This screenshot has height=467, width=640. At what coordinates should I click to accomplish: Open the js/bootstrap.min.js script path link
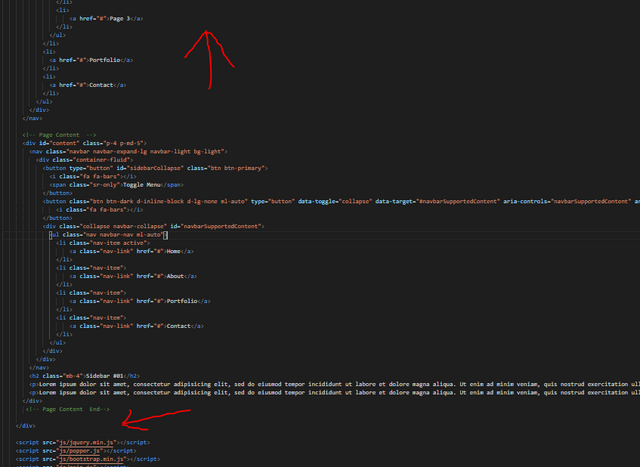(91, 459)
